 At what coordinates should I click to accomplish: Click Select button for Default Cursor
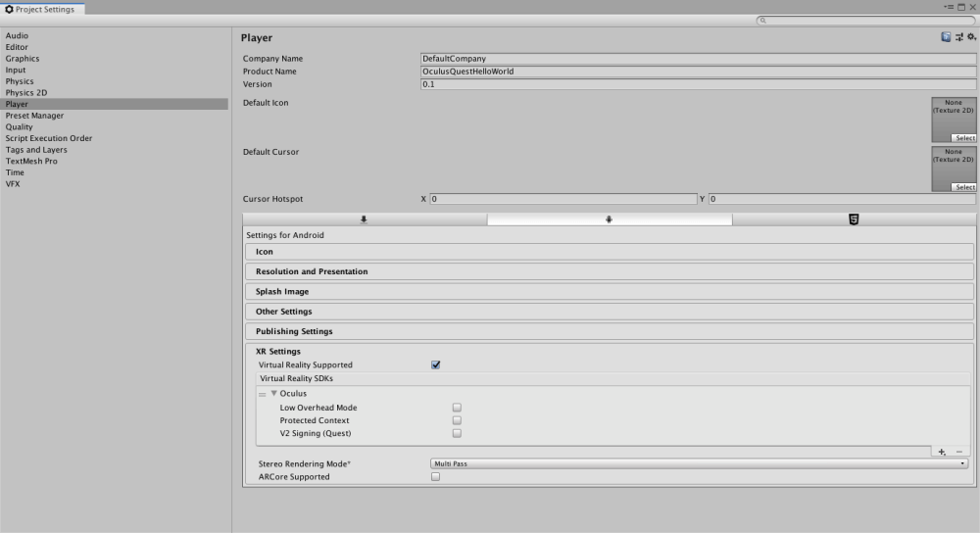pyautogui.click(x=964, y=187)
